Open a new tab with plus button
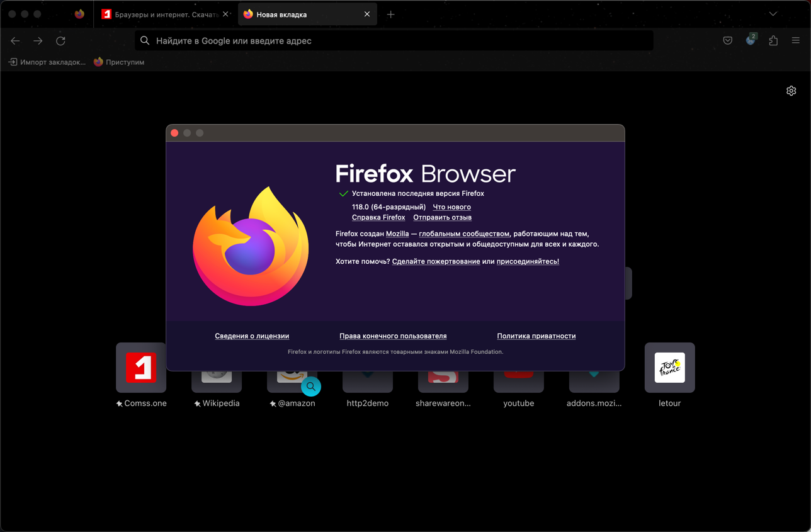The image size is (811, 532). click(x=390, y=14)
